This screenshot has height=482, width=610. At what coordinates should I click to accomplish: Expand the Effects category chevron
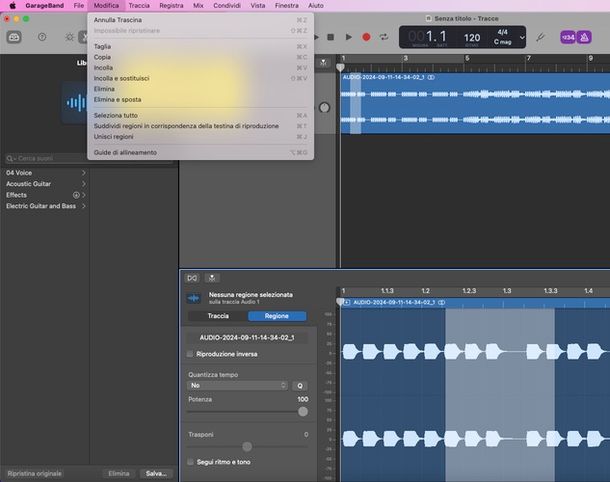pos(84,195)
